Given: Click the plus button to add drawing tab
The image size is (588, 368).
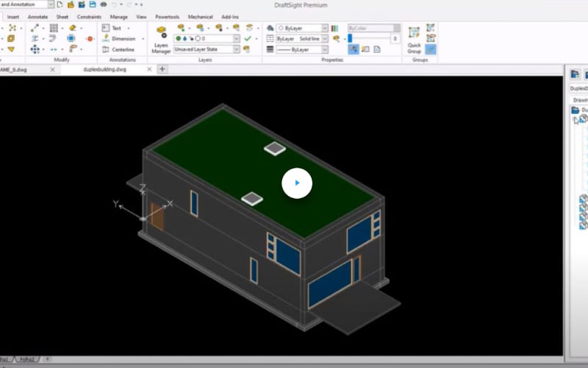Looking at the screenshot, I should pos(162,69).
